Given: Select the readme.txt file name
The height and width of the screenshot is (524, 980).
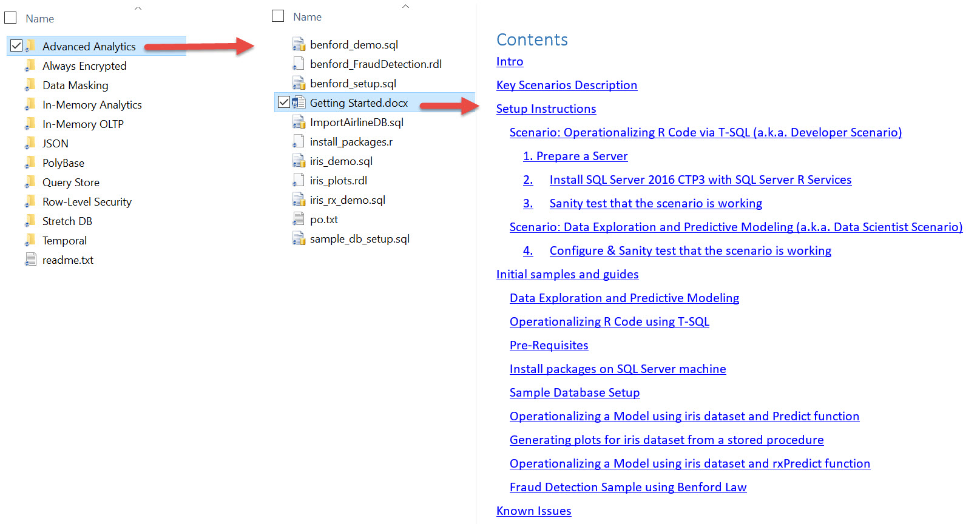Looking at the screenshot, I should click(68, 260).
